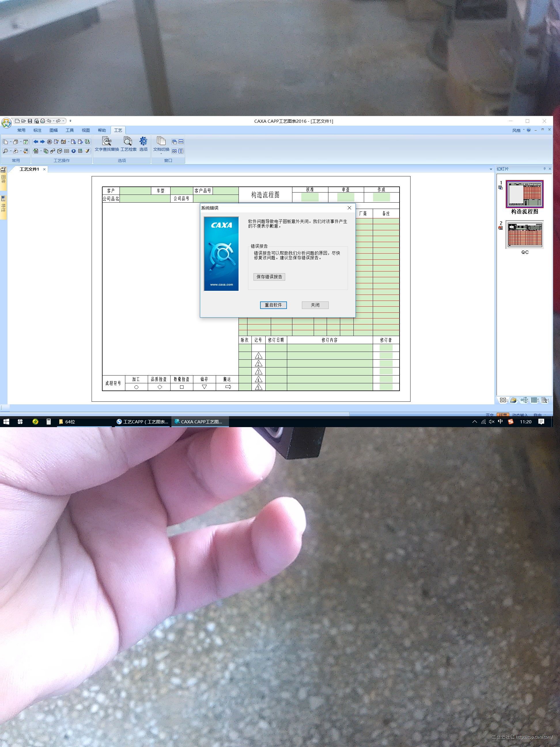The height and width of the screenshot is (747, 560).
Task: Click the save disk icon in quick toolbar
Action: [30, 121]
